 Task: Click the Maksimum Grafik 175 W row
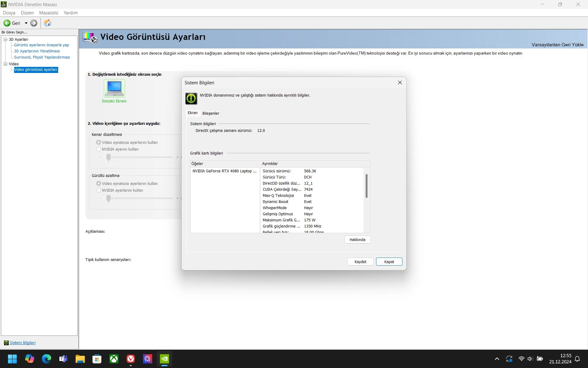pyautogui.click(x=312, y=220)
